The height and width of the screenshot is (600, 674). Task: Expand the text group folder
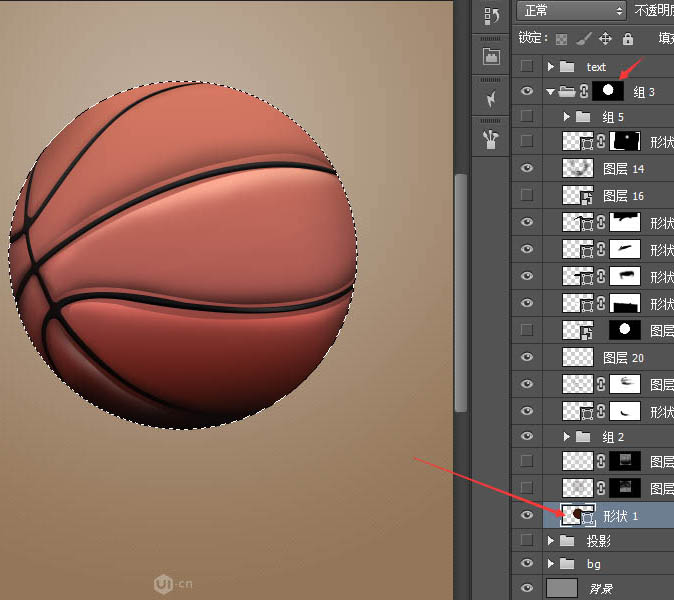click(550, 66)
